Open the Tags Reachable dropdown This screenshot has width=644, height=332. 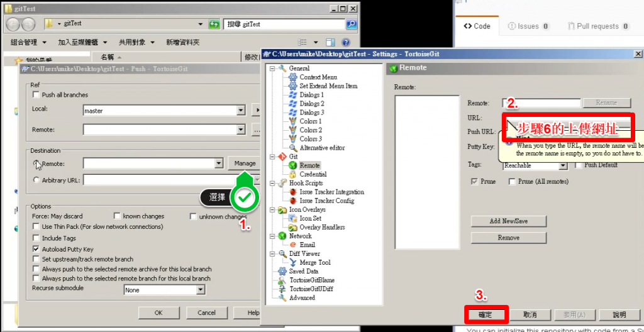(563, 165)
